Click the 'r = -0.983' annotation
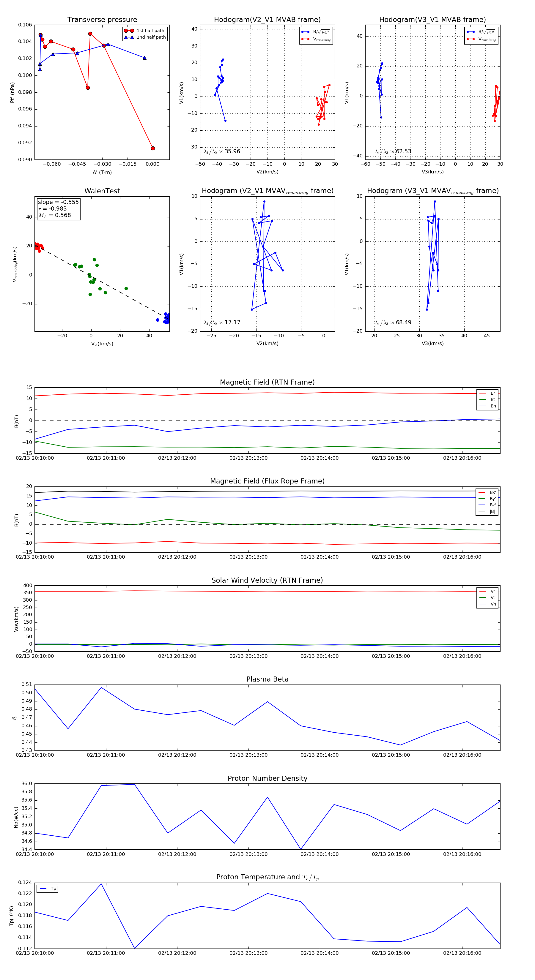 coord(53,208)
